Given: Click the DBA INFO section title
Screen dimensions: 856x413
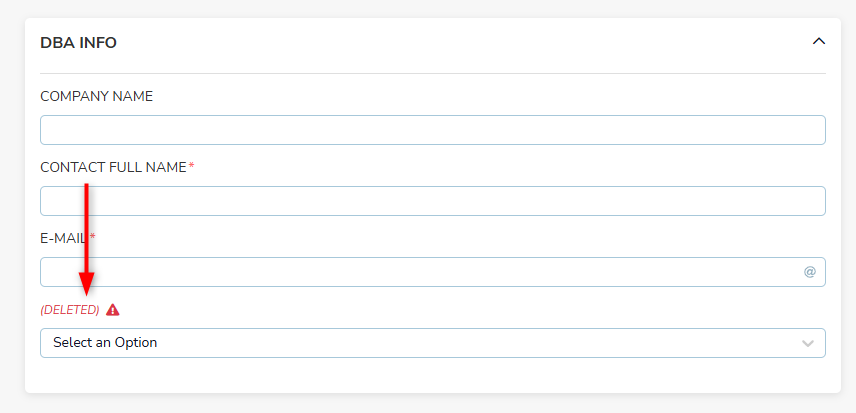Looking at the screenshot, I should (78, 43).
